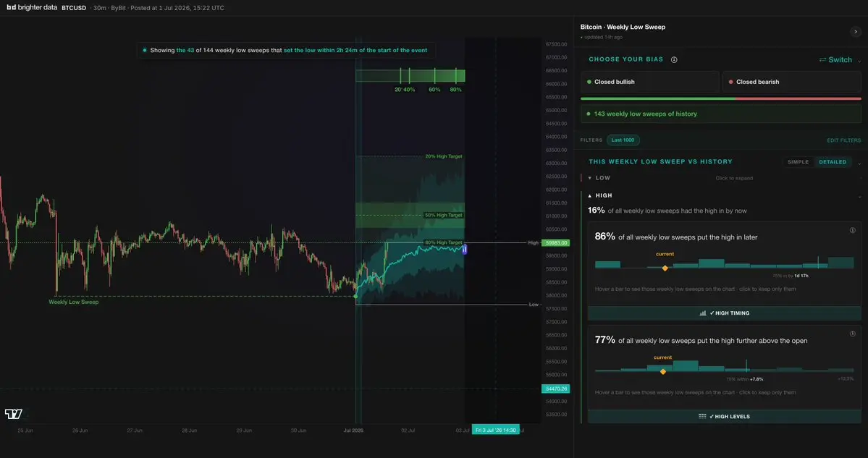Click the BTCUSD symbol label
The width and height of the screenshot is (868, 458).
[74, 8]
